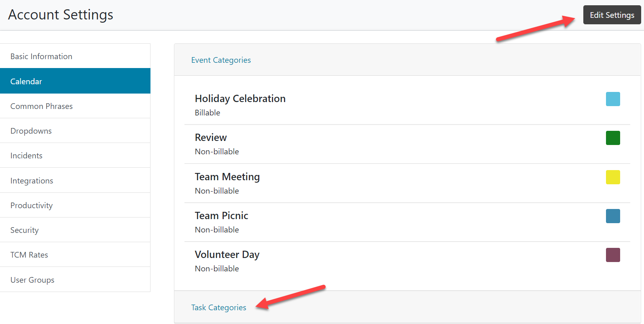Open the Dropdowns settings page
Screen dimensions: 644x324
click(31, 131)
